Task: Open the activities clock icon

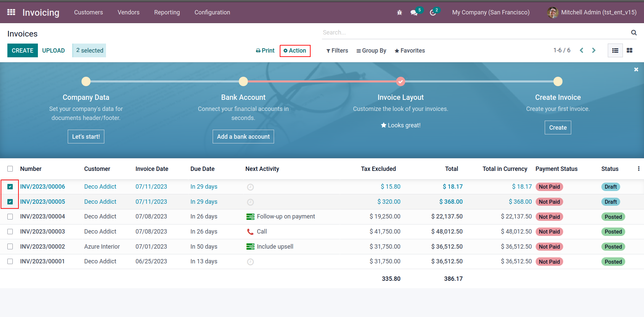Action: pos(433,12)
